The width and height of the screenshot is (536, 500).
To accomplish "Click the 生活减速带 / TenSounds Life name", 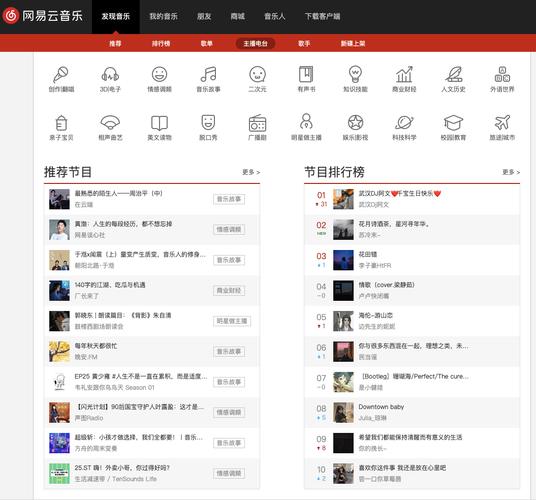I will (116, 479).
